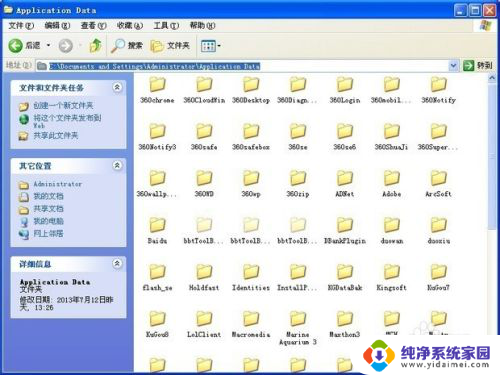This screenshot has height=375, width=500.
Task: Select the 360CloudWin folder
Action: pos(204,90)
